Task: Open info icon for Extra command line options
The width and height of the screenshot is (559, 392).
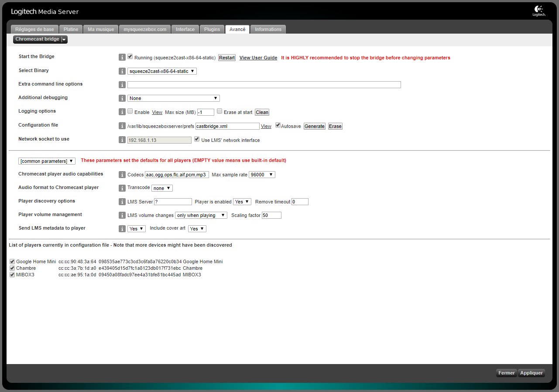Action: click(122, 85)
